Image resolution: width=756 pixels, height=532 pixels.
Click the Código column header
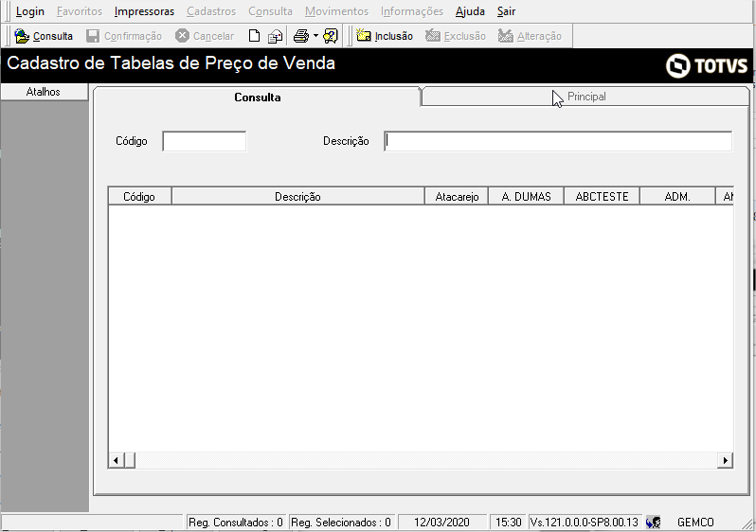(x=139, y=197)
